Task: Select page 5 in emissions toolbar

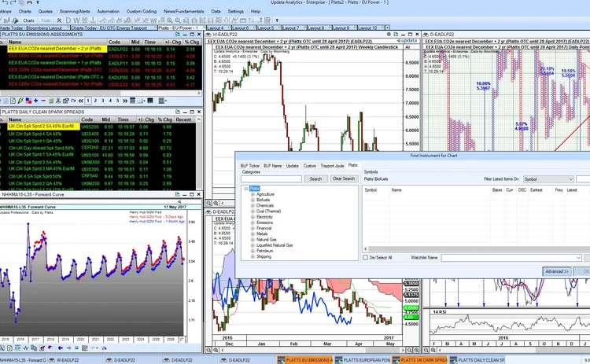Action: 117,101
